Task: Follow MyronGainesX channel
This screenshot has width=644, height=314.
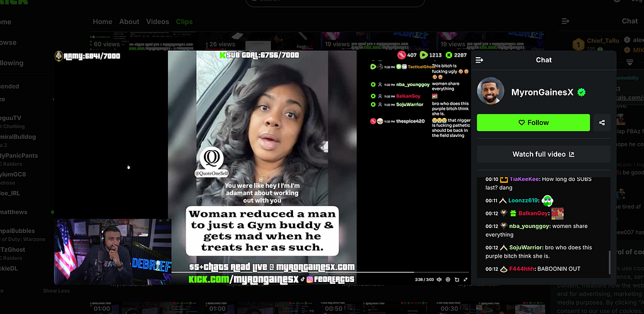Action: (x=533, y=122)
